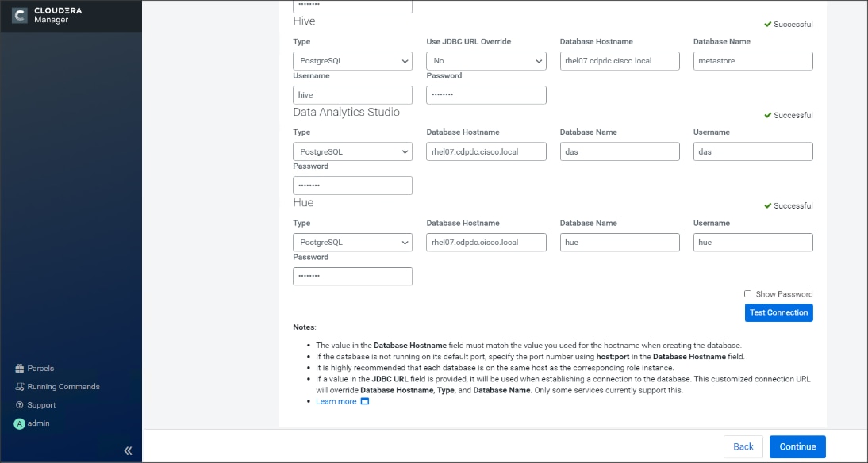Open Running Commands in the sidebar
Image resolution: width=868 pixels, height=463 pixels.
[x=58, y=387]
